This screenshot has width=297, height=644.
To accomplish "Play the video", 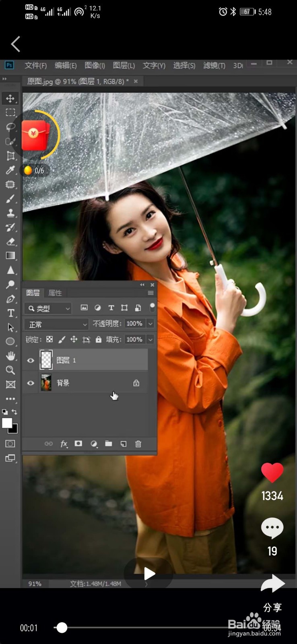I will (149, 574).
